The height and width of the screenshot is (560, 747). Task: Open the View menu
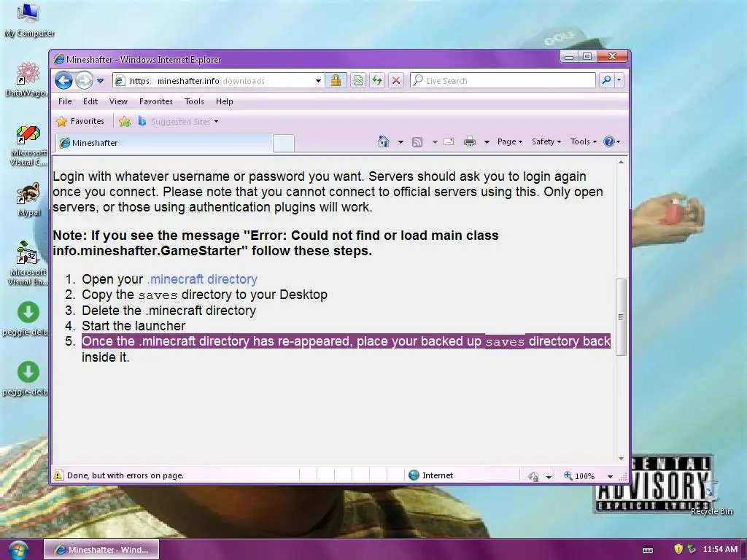click(x=118, y=101)
